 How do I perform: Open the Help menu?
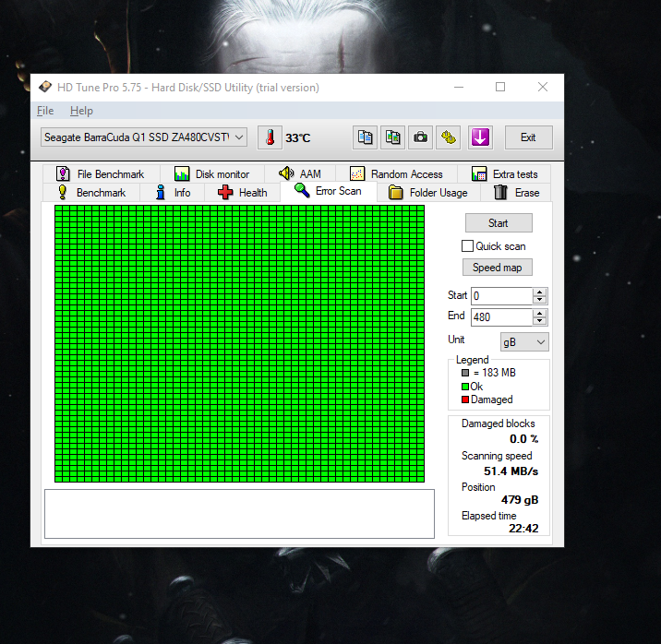pyautogui.click(x=81, y=111)
